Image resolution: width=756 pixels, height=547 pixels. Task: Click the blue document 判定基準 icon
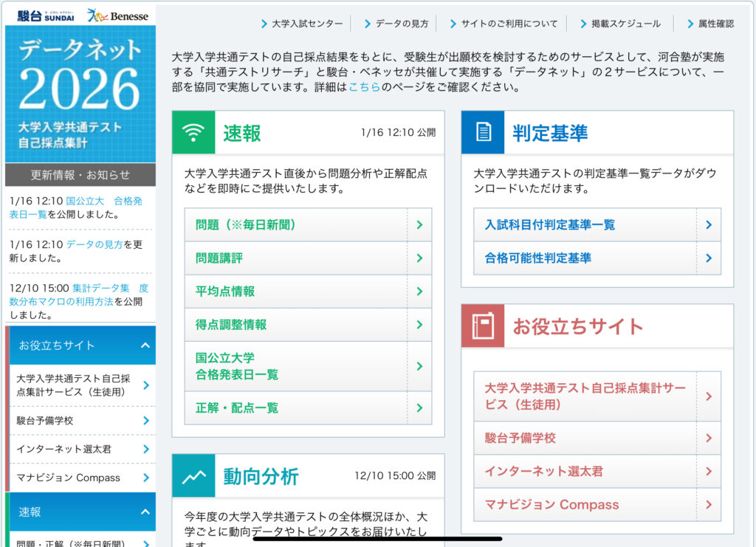point(483,133)
